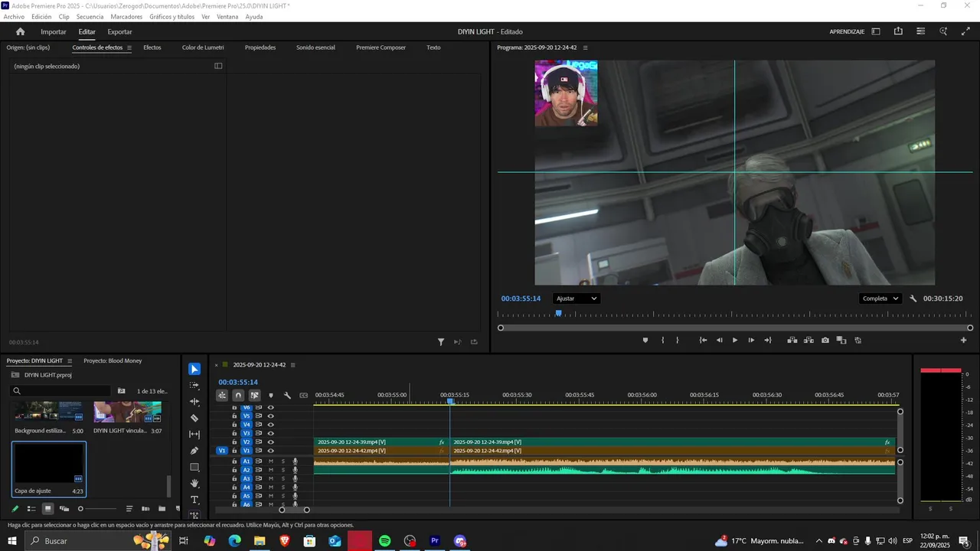Screen dimensions: 980x551
Task: Mute track A1
Action: click(x=270, y=461)
